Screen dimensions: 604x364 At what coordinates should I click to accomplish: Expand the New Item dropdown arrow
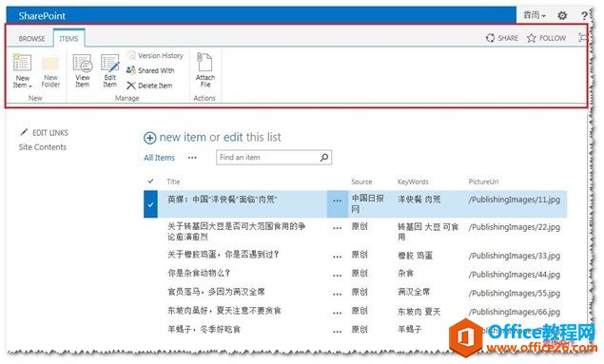pos(30,86)
